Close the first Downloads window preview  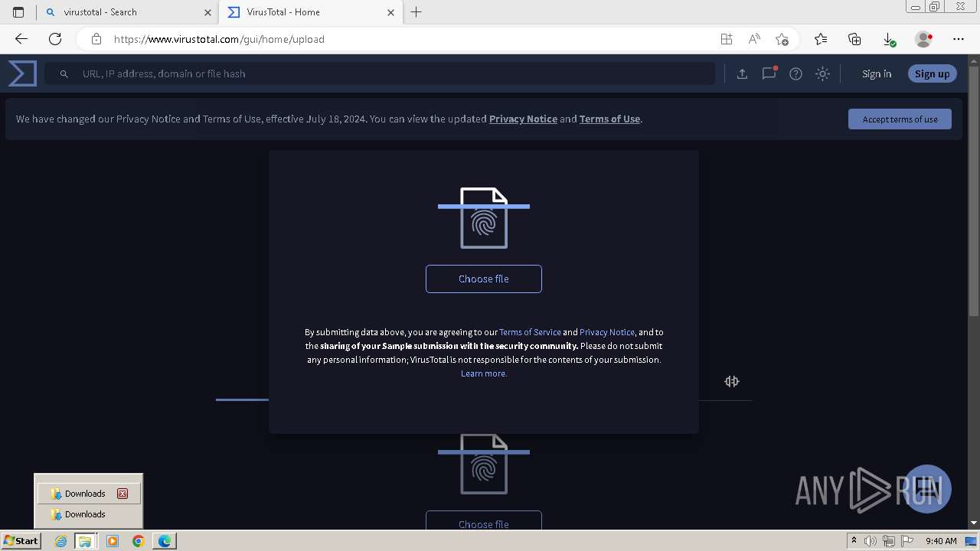pyautogui.click(x=122, y=494)
